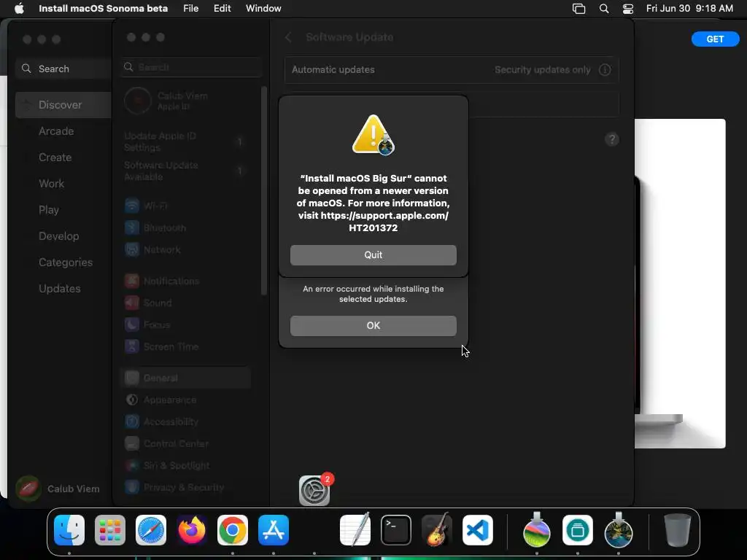Viewport: 747px width, 560px height.
Task: Click the question mark help button
Action: point(612,139)
